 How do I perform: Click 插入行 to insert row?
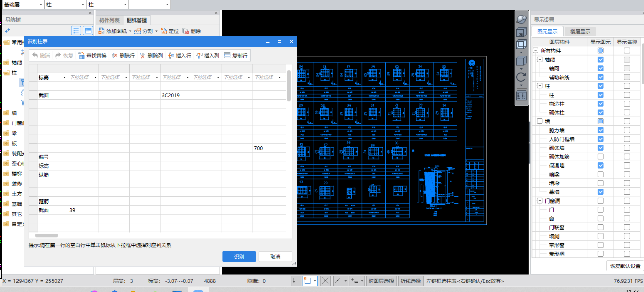point(179,56)
